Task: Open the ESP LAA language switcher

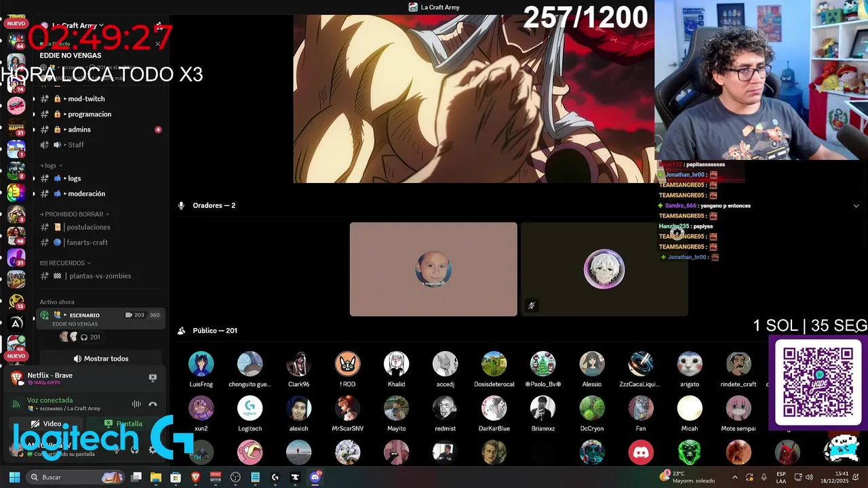Action: [781, 477]
